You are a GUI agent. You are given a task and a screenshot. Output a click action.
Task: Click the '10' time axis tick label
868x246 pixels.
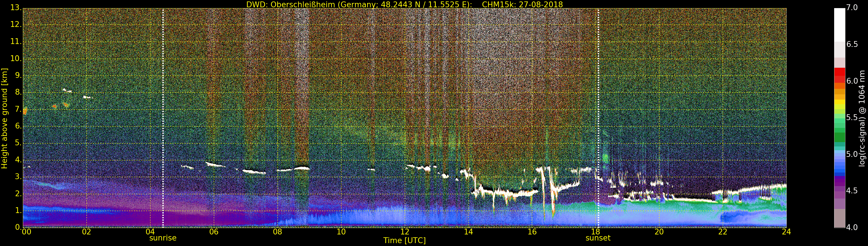[x=341, y=232]
